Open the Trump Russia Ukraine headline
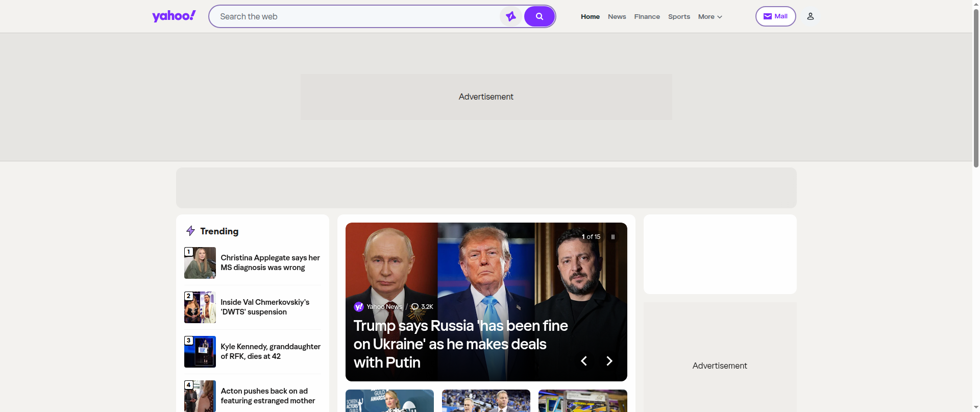Image resolution: width=980 pixels, height=412 pixels. pyautogui.click(x=460, y=344)
